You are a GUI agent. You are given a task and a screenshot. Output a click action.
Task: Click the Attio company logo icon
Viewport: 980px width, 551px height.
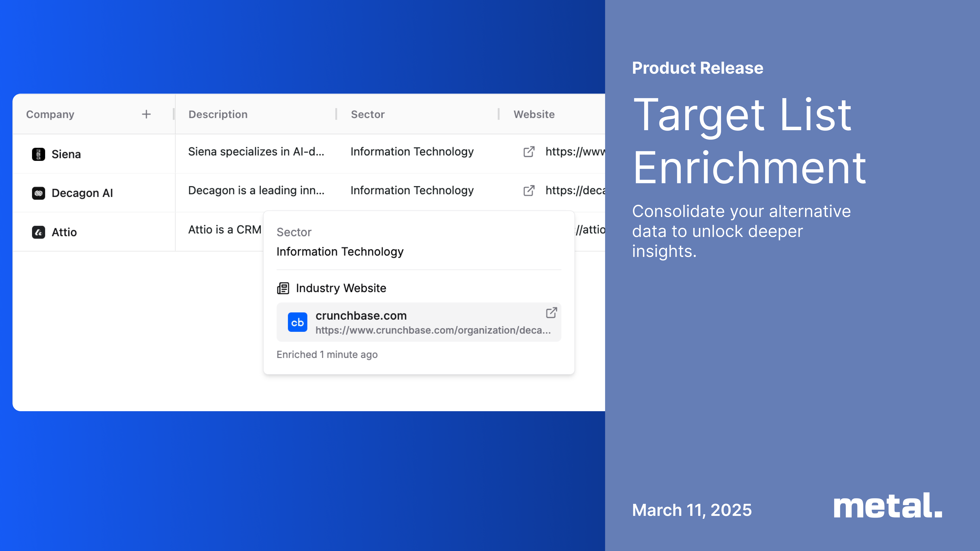[38, 232]
